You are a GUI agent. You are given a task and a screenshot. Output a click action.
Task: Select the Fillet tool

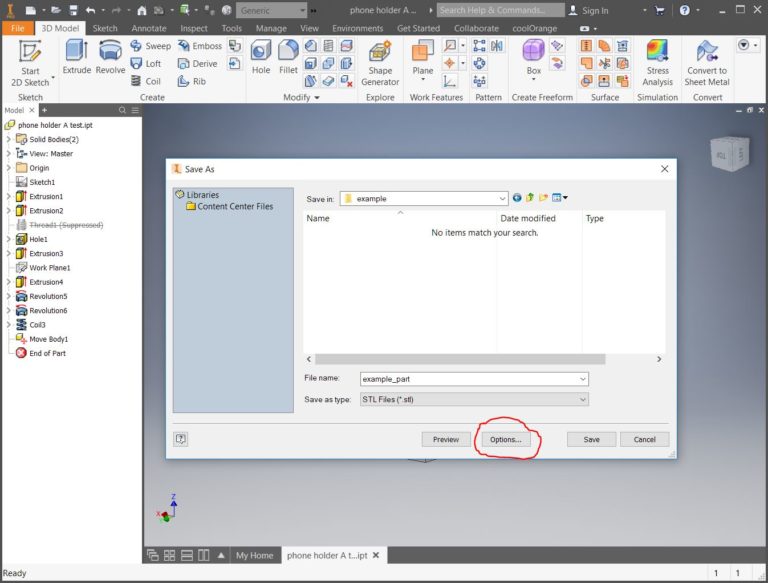(288, 53)
